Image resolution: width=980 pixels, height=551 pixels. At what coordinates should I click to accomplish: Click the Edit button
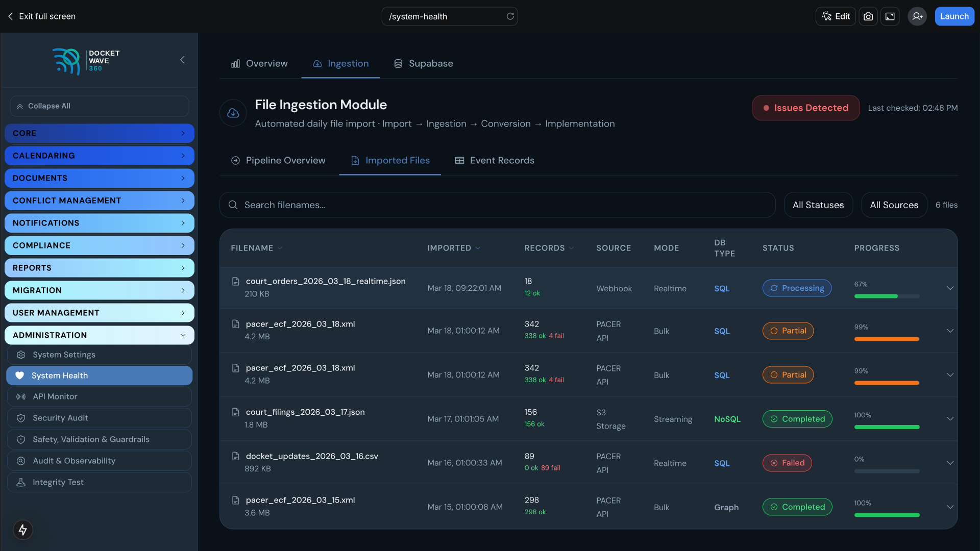pyautogui.click(x=836, y=16)
